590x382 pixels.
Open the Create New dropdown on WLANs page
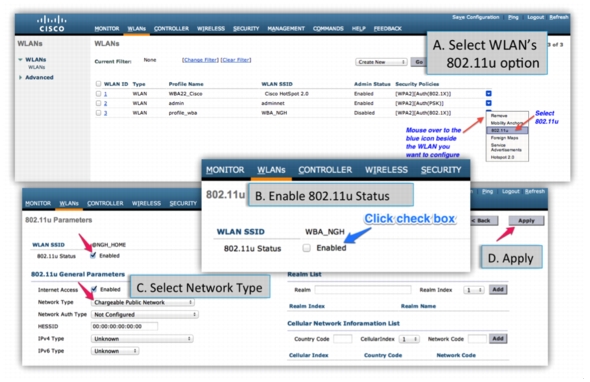(381, 62)
